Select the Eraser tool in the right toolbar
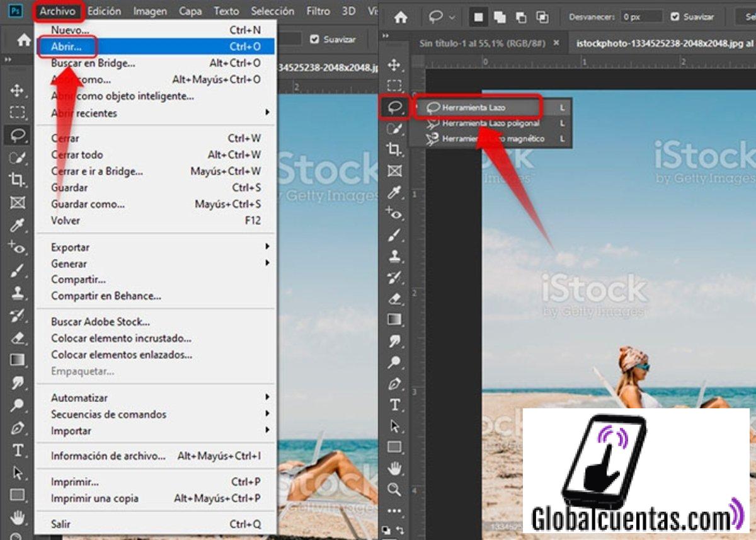This screenshot has height=540, width=756. click(x=394, y=298)
